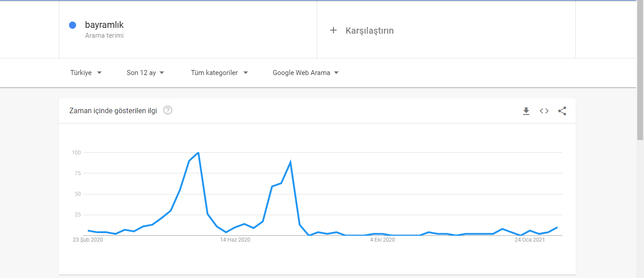Click the Arama terimi label
The image size is (644, 278).
[x=104, y=35]
